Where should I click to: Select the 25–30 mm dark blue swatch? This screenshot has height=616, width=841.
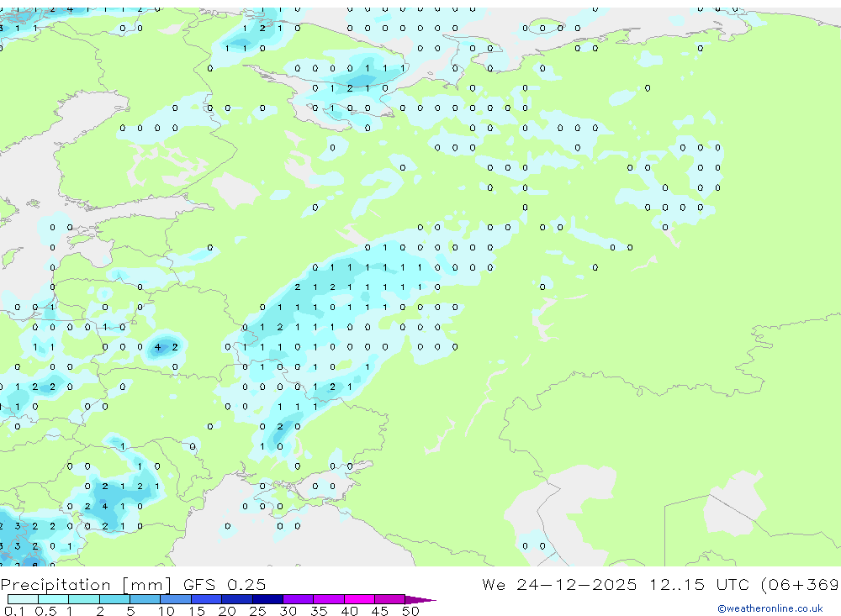(x=267, y=599)
